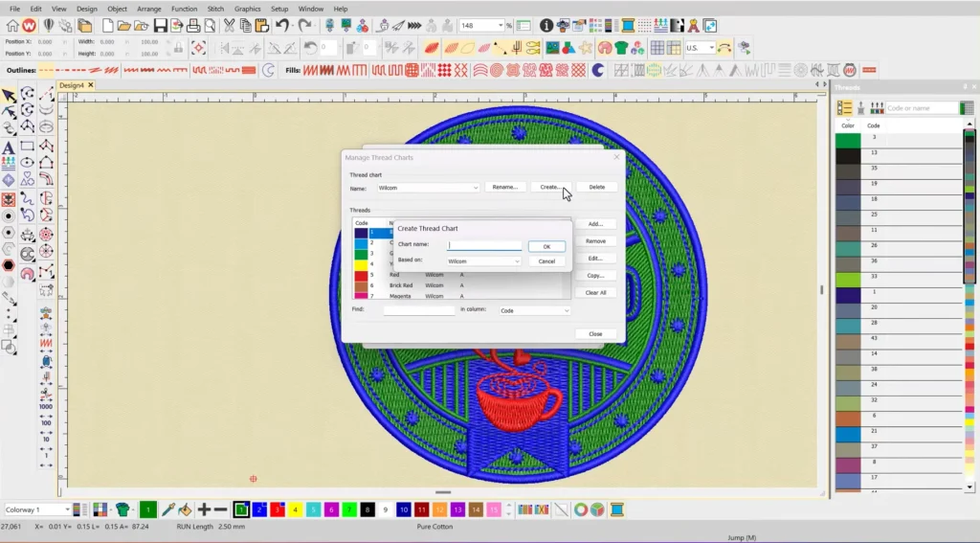Open the Stitch menu

(x=215, y=9)
